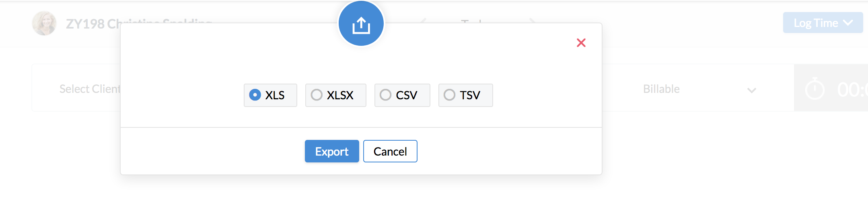The width and height of the screenshot is (868, 201).
Task: Click the previous arrow behind the dialog
Action: [423, 21]
